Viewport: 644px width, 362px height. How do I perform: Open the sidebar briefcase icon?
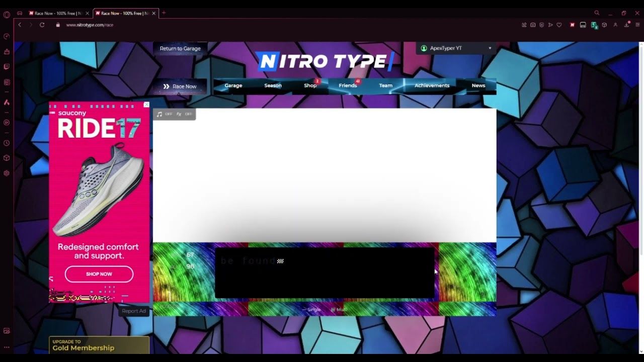pyautogui.click(x=7, y=52)
